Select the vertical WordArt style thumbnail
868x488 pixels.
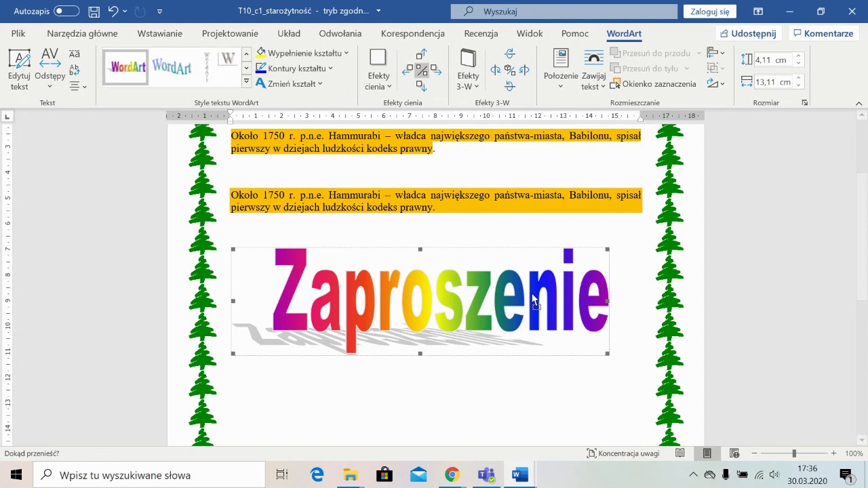(x=207, y=67)
